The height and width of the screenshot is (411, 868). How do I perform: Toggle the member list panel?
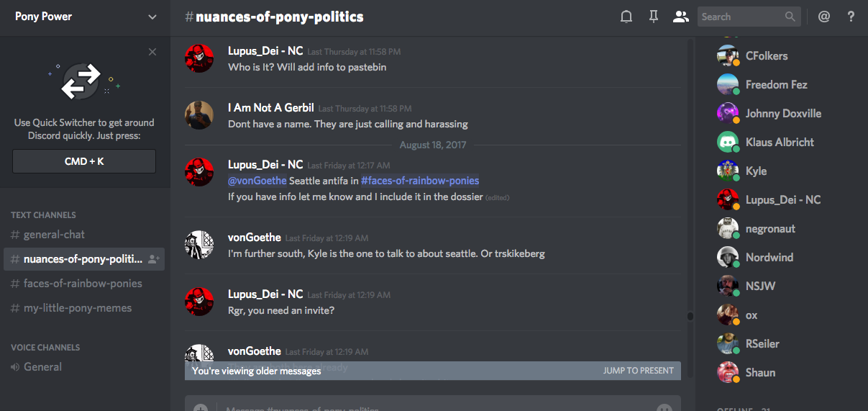[x=680, y=17]
